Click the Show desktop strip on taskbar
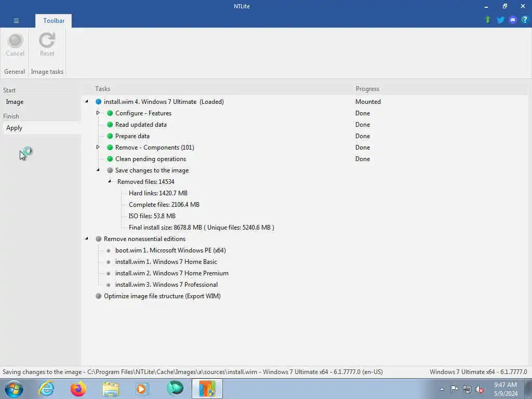 pos(528,389)
